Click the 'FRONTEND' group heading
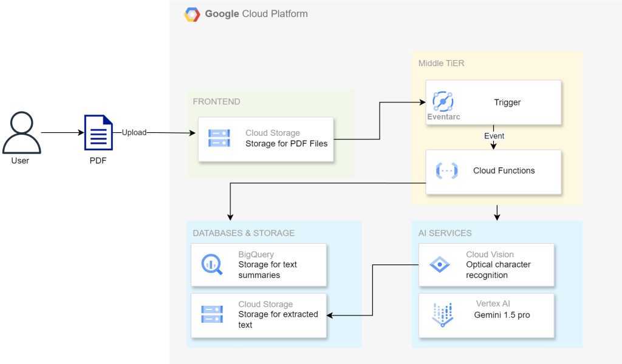622x364 pixels. tap(217, 102)
